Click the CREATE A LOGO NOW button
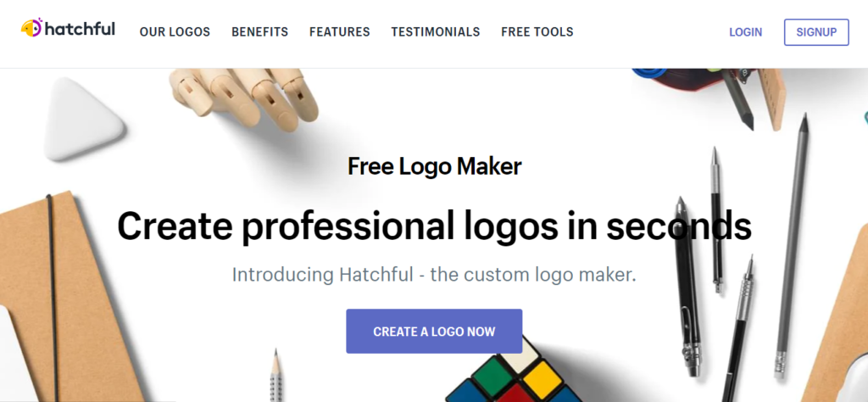 tap(434, 331)
